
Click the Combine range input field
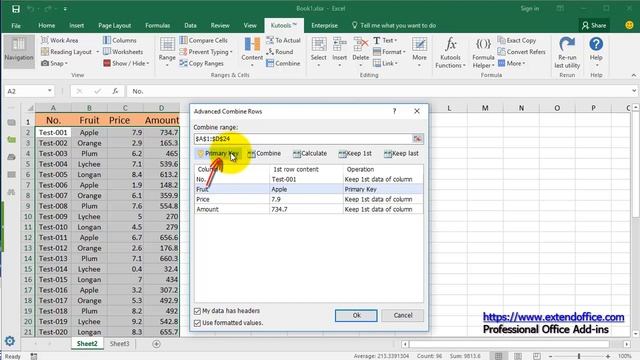(303, 139)
